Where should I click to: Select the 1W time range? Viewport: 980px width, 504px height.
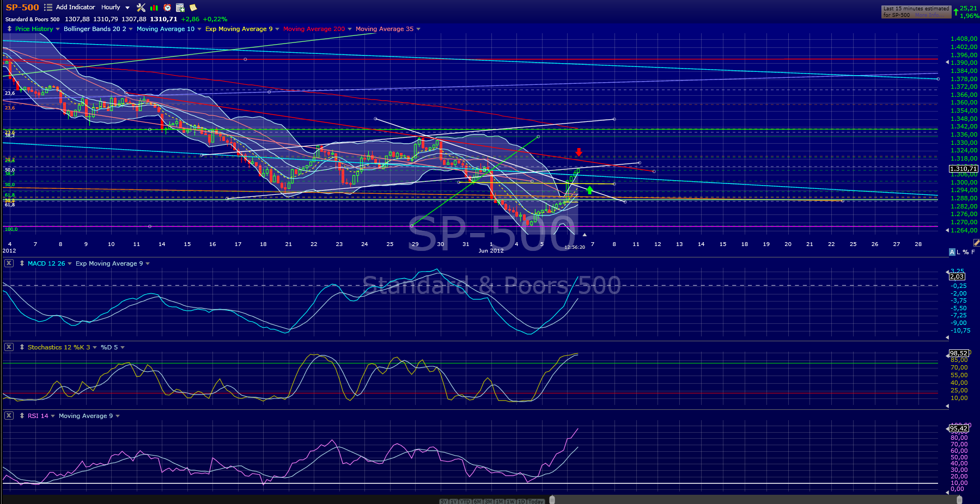click(x=510, y=501)
